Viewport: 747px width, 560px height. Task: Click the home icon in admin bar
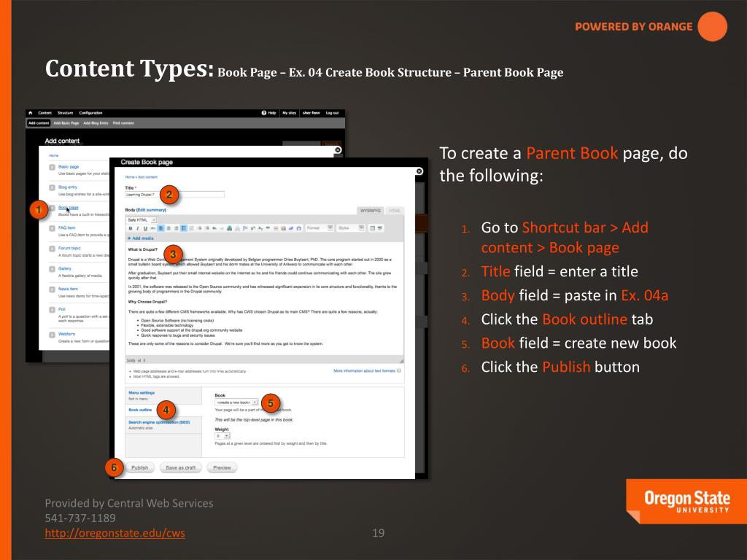pos(31,113)
